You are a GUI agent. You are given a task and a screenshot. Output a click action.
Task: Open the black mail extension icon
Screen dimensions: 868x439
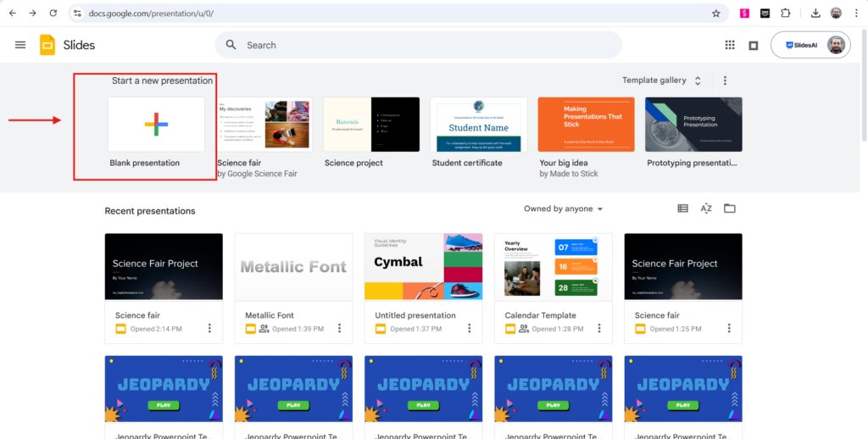[765, 14]
